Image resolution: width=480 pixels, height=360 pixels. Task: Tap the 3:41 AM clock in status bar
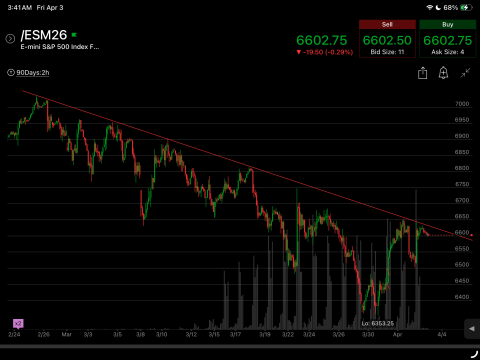(20, 8)
